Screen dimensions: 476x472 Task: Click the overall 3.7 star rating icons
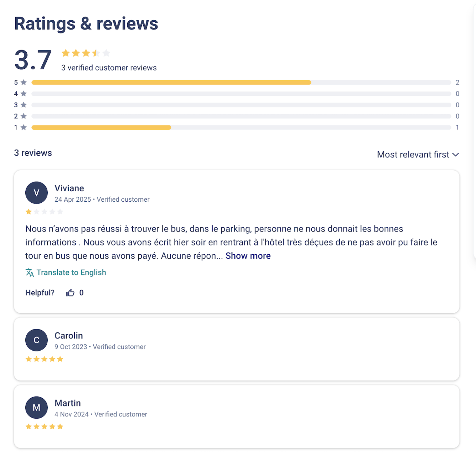[x=86, y=53]
